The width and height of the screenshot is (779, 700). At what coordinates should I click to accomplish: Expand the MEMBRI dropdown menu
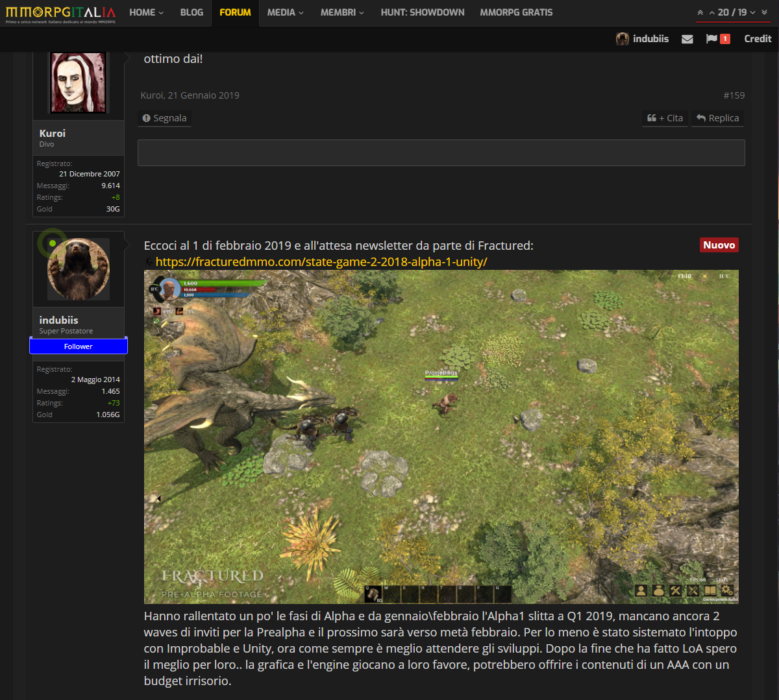point(342,12)
